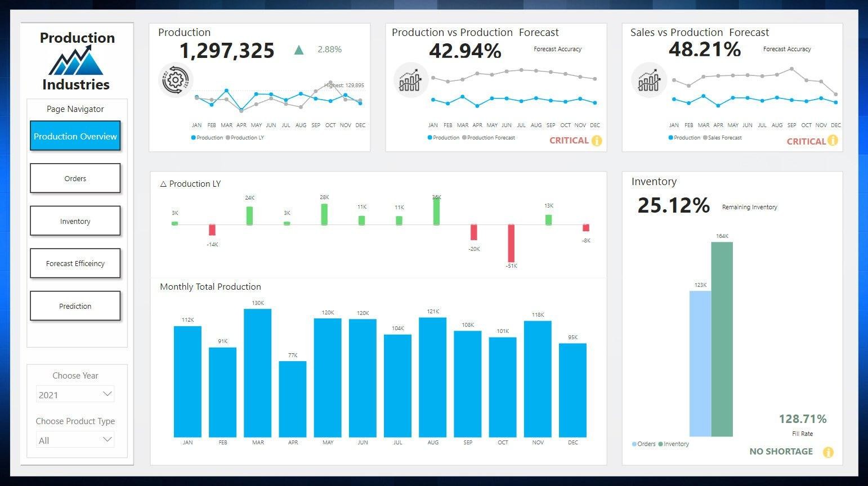Select the green 164K Inventory bar
Image resolution: width=868 pixels, height=486 pixels.
pyautogui.click(x=722, y=339)
